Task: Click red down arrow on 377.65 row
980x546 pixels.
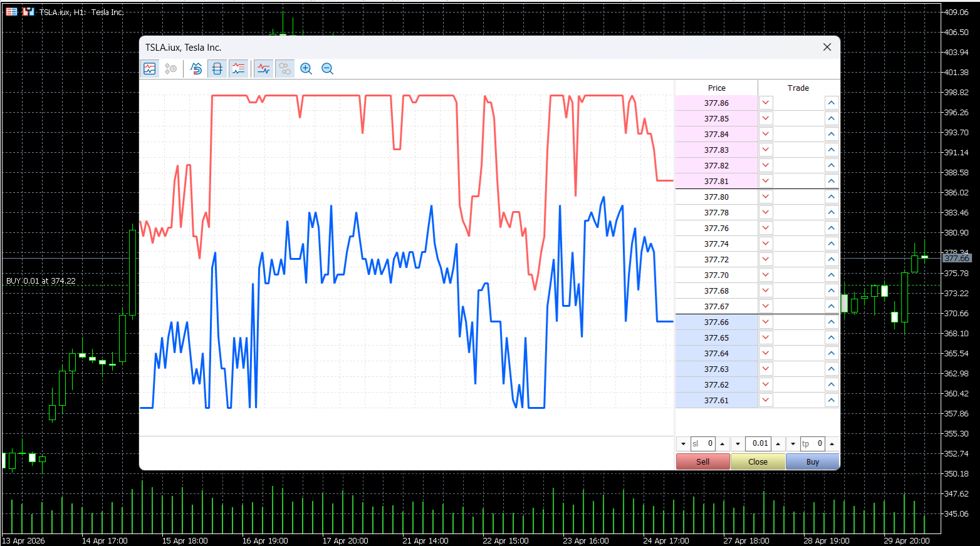Action: pyautogui.click(x=766, y=337)
